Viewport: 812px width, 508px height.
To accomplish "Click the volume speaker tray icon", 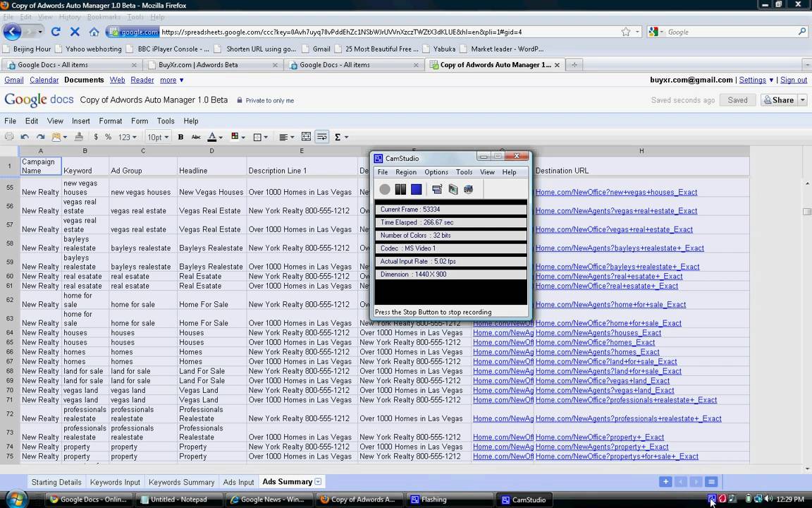I will click(x=768, y=499).
